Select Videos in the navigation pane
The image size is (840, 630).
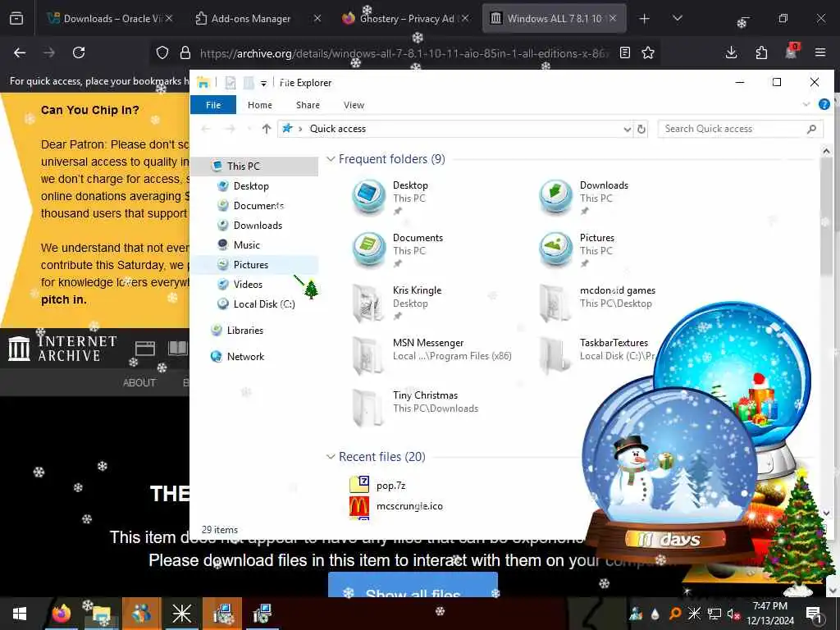[248, 285]
